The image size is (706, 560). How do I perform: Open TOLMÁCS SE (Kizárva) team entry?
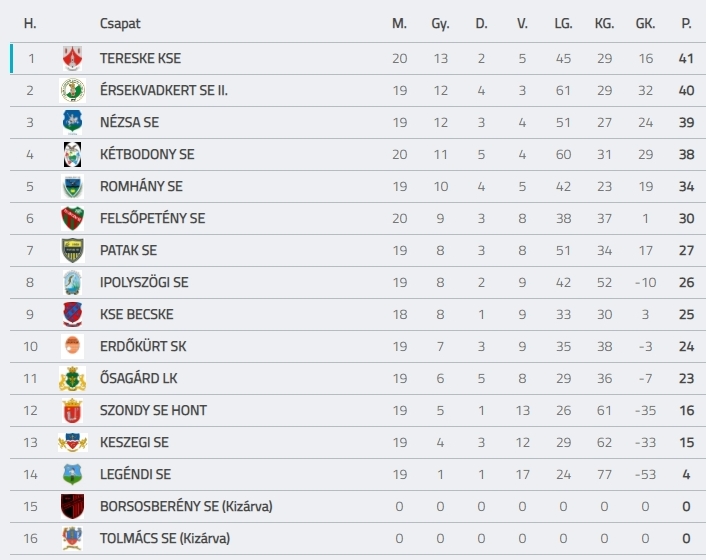point(165,538)
